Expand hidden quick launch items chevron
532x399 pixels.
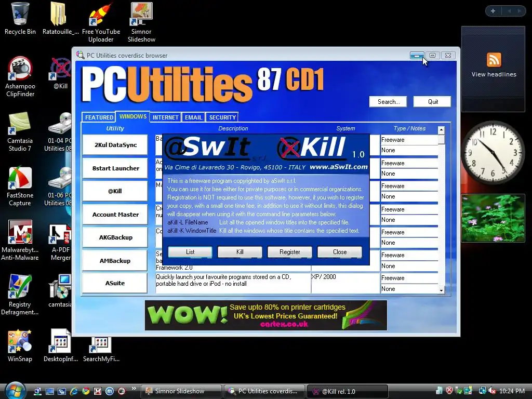click(x=134, y=389)
